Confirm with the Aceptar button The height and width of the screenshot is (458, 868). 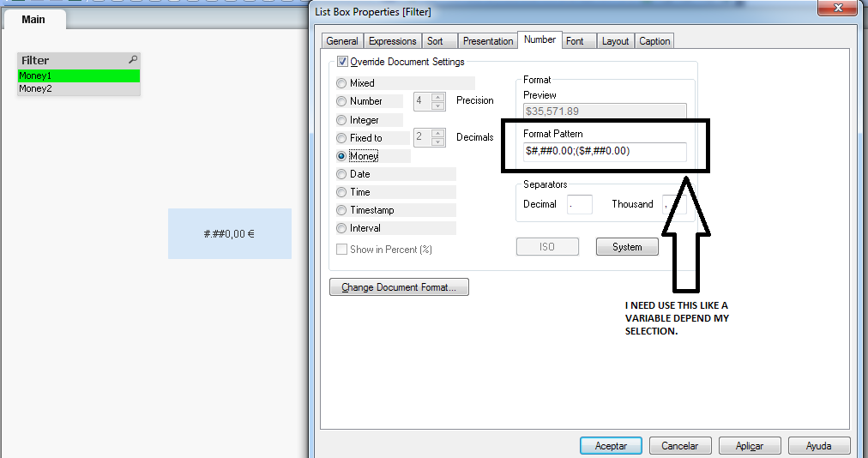coord(612,446)
